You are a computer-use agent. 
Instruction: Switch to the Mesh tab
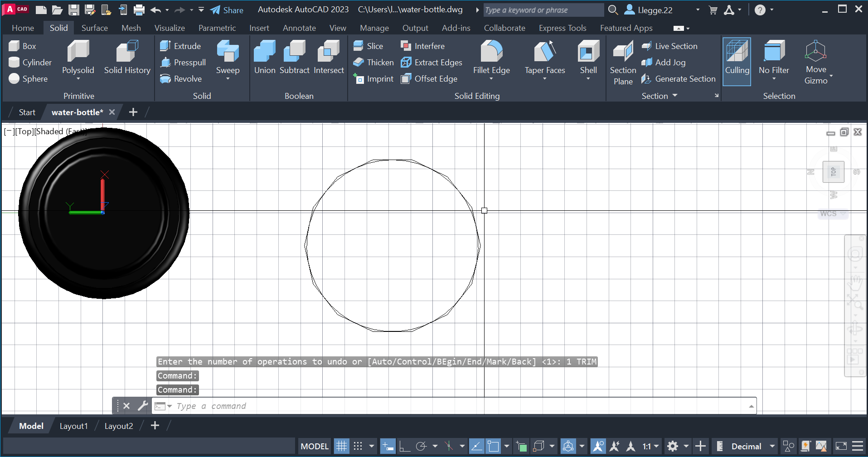(x=131, y=28)
